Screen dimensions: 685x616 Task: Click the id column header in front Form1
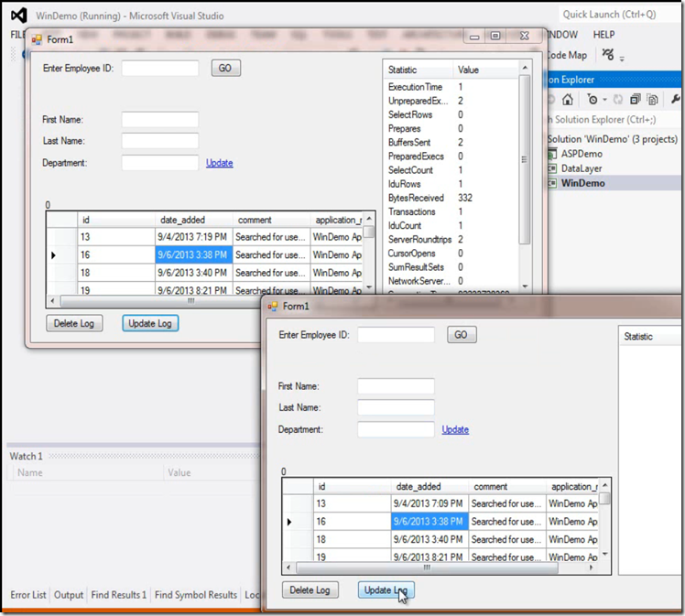(352, 486)
